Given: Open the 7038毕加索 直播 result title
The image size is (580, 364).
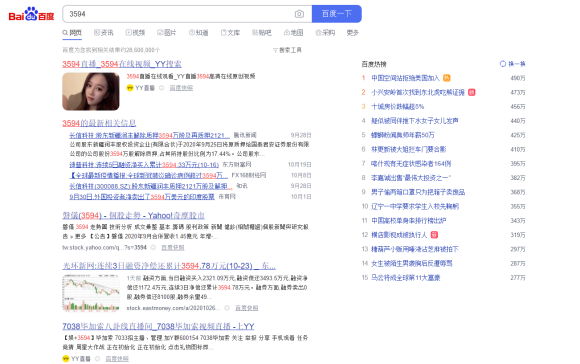Looking at the screenshot, I should pyautogui.click(x=158, y=326).
